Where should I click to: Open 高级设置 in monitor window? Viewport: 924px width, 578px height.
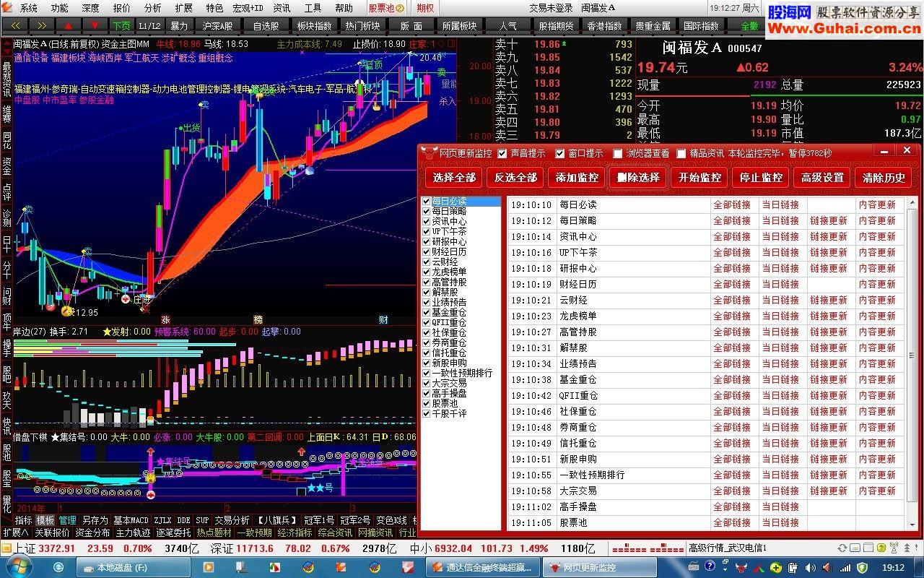point(823,177)
